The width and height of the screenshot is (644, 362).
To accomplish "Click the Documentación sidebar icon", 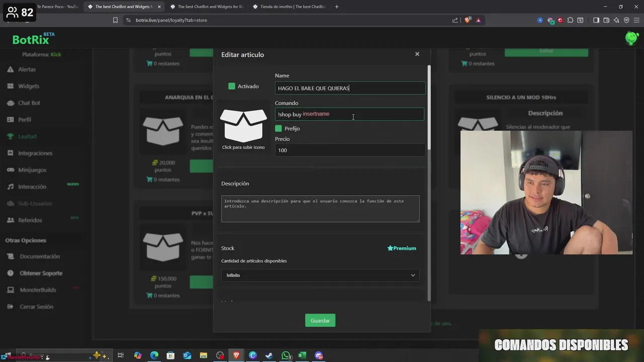I will [x=10, y=256].
